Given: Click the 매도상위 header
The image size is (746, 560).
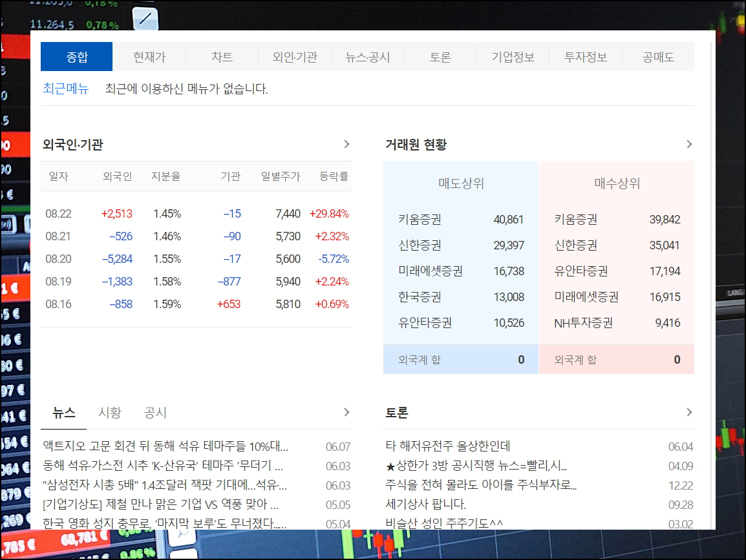Looking at the screenshot, I should 461,183.
